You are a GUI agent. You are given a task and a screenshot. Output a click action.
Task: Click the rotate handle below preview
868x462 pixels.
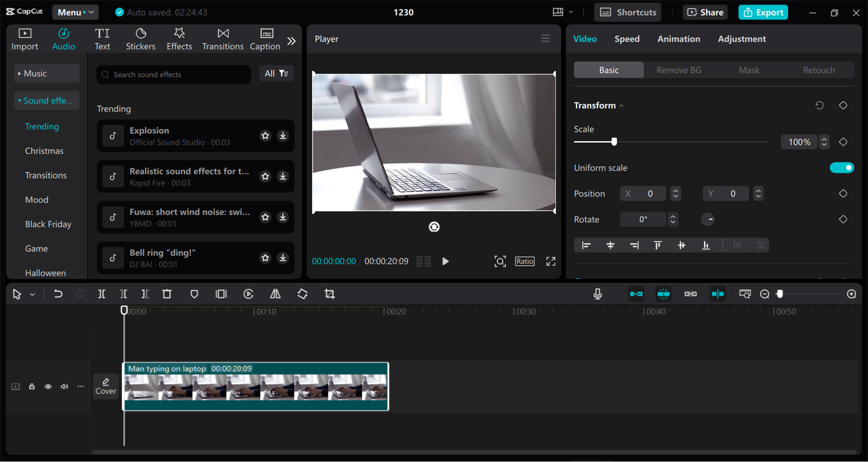pyautogui.click(x=434, y=227)
